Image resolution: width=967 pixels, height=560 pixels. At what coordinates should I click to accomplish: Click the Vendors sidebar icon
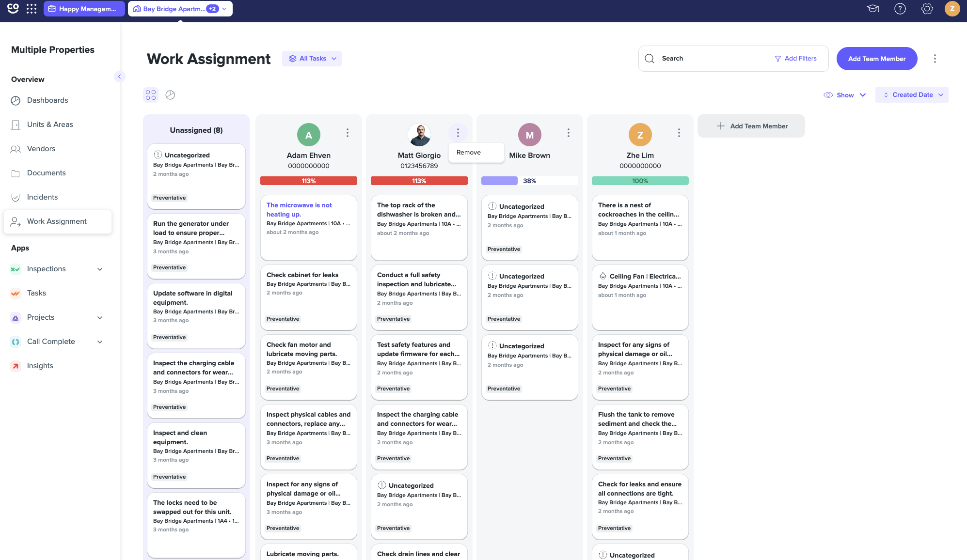pyautogui.click(x=16, y=149)
